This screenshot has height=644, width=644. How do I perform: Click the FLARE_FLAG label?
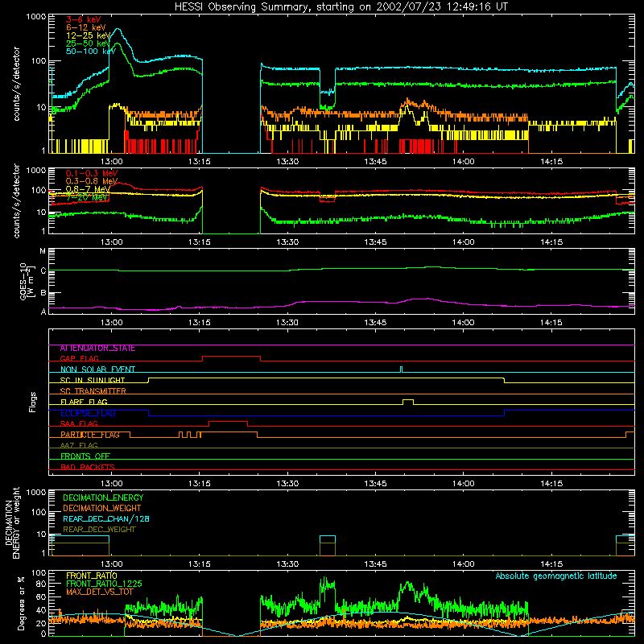[x=84, y=402]
